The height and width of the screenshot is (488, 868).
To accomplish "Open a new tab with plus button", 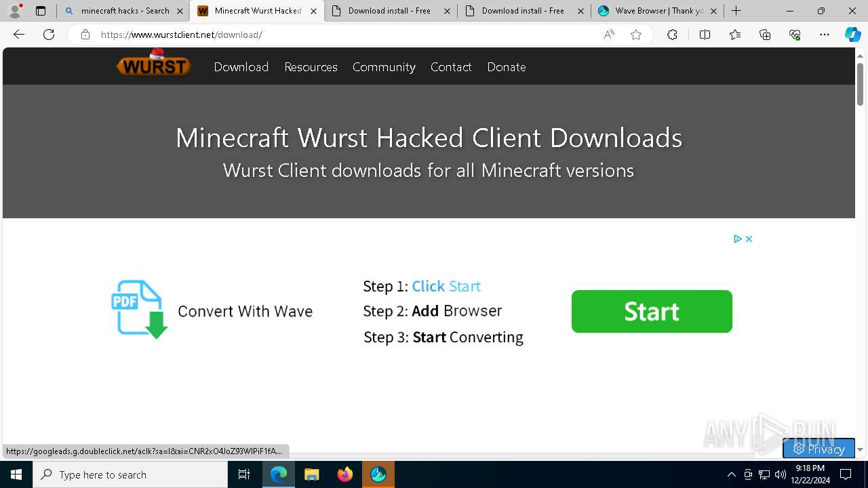I will click(736, 11).
